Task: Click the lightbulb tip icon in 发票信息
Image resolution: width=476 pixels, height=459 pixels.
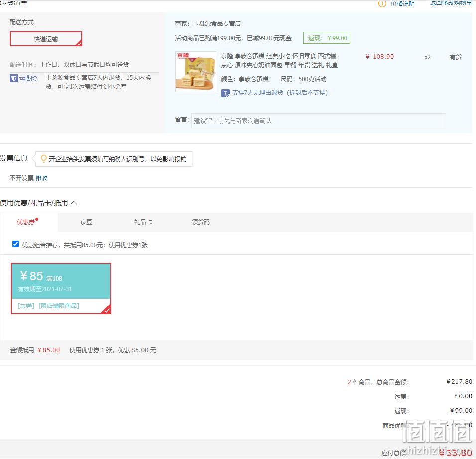Action: tap(44, 159)
